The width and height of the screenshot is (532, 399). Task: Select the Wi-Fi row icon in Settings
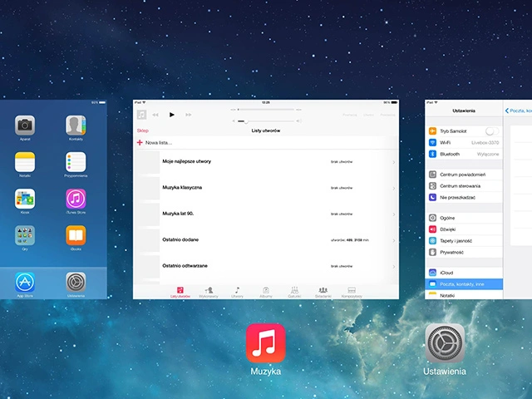(x=432, y=142)
